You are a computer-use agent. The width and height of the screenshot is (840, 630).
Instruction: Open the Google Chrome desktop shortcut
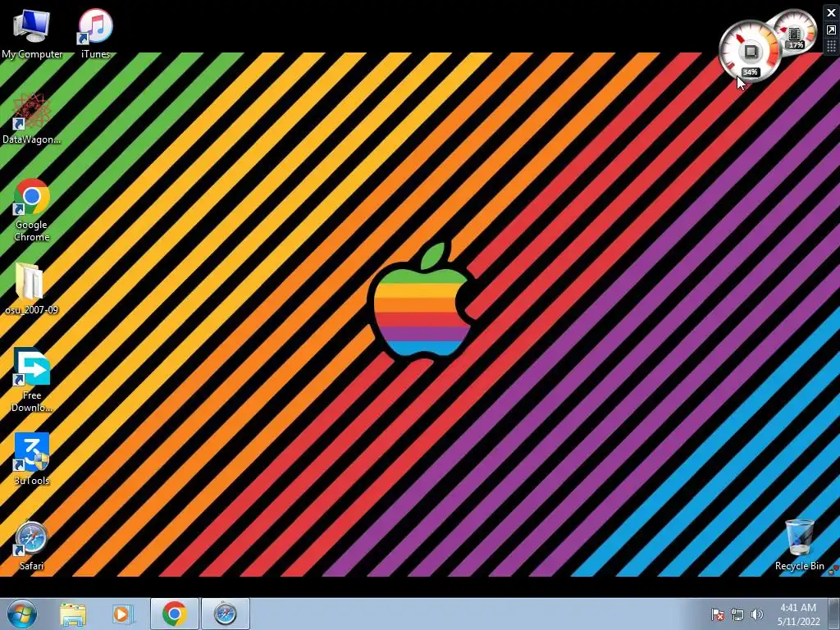pos(32,210)
